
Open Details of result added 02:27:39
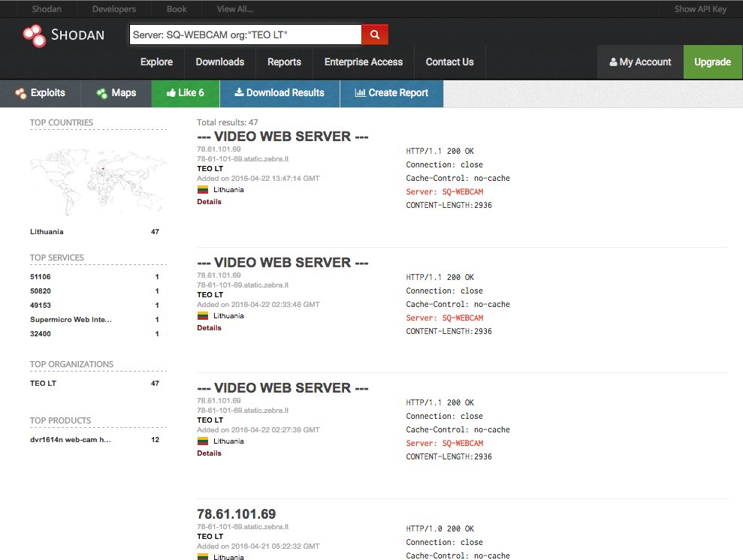[x=209, y=453]
